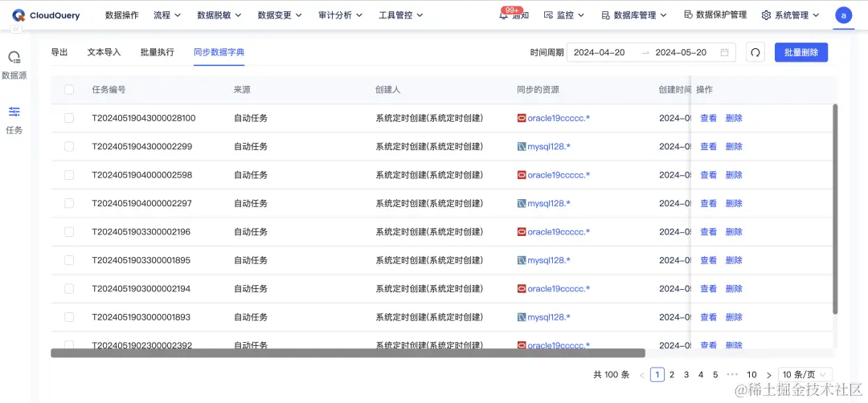Check the row T2024051903300001895 checkbox
Viewport: 868px width, 403px height.
tap(69, 260)
